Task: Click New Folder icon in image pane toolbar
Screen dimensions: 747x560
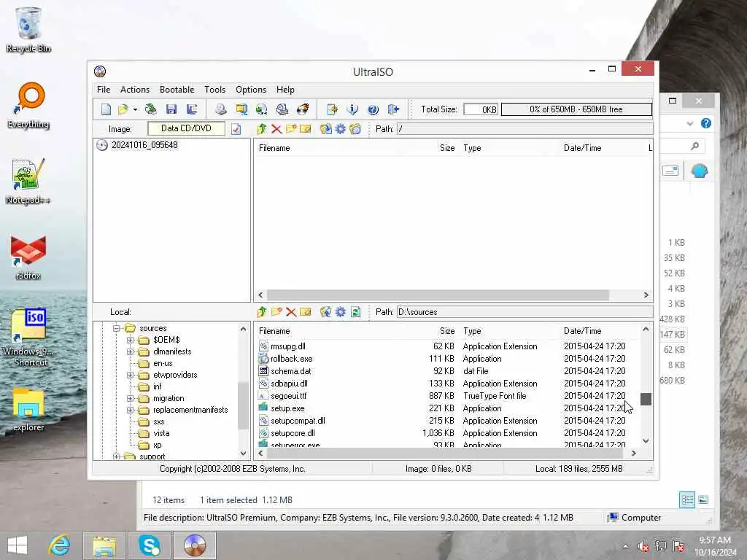Action: click(291, 128)
